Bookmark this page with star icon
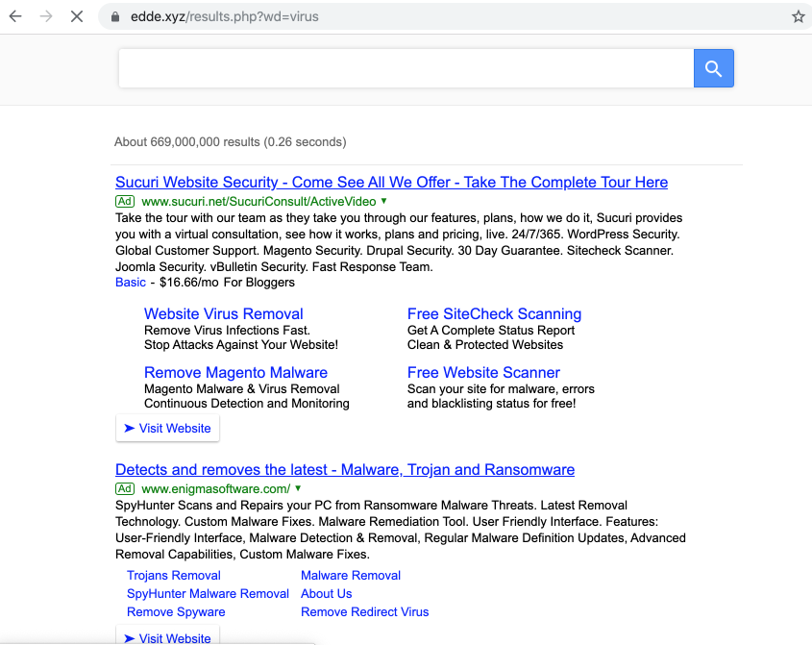The width and height of the screenshot is (812, 645). [x=798, y=16]
